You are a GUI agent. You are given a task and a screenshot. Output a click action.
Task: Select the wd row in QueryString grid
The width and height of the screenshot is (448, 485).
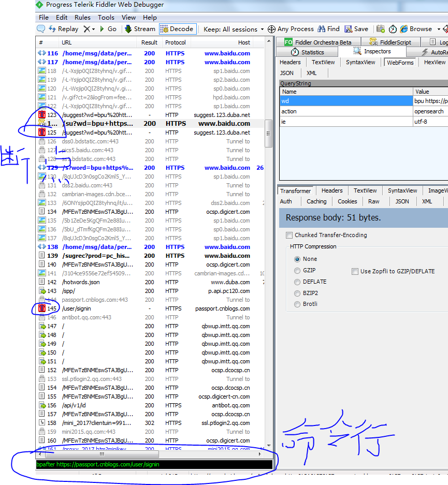[364, 101]
